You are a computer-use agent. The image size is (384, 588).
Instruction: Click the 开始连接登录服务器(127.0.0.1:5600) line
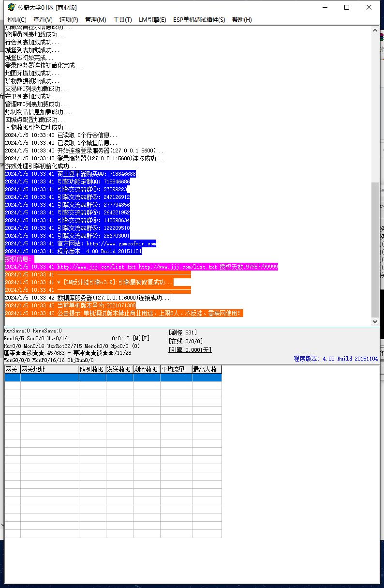click(84, 151)
